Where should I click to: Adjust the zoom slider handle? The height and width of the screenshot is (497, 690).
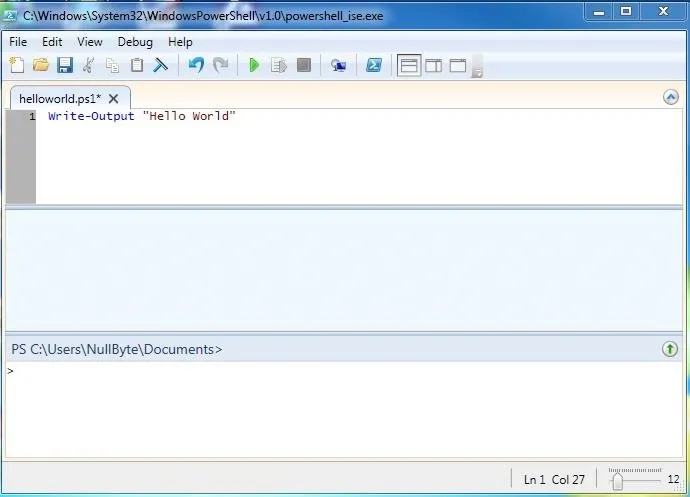617,480
